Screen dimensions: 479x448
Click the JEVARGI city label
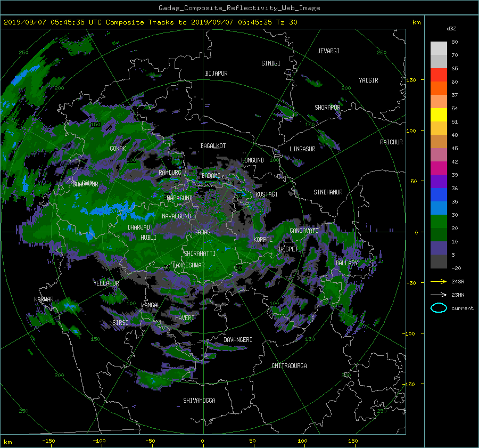point(328,51)
